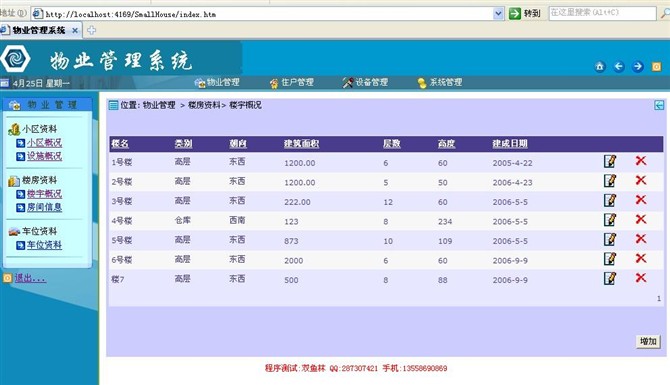Select the 物业管理系统 browser tab
Viewport: 670px width, 385px height.
click(x=38, y=30)
